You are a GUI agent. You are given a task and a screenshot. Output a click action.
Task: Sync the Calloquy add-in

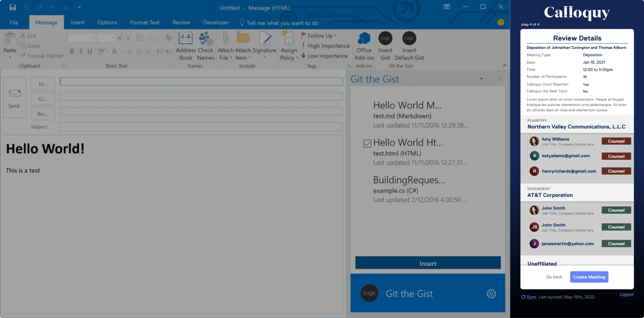click(x=529, y=297)
